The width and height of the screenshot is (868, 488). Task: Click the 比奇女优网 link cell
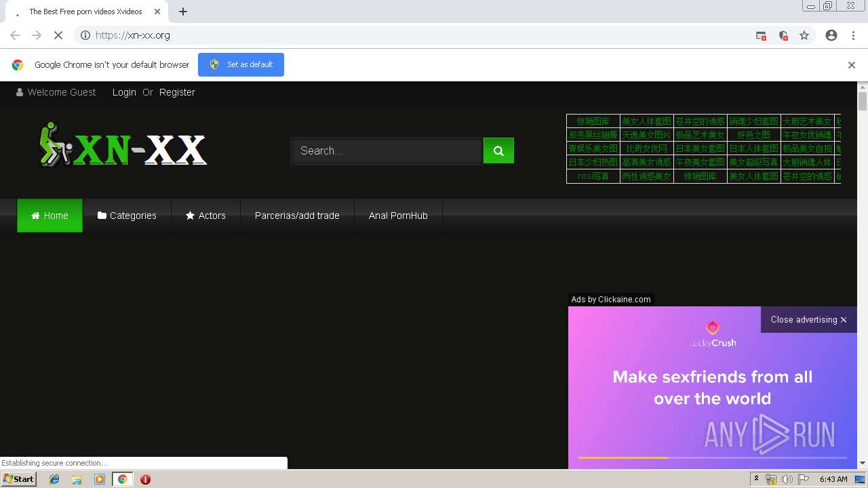[x=647, y=148]
